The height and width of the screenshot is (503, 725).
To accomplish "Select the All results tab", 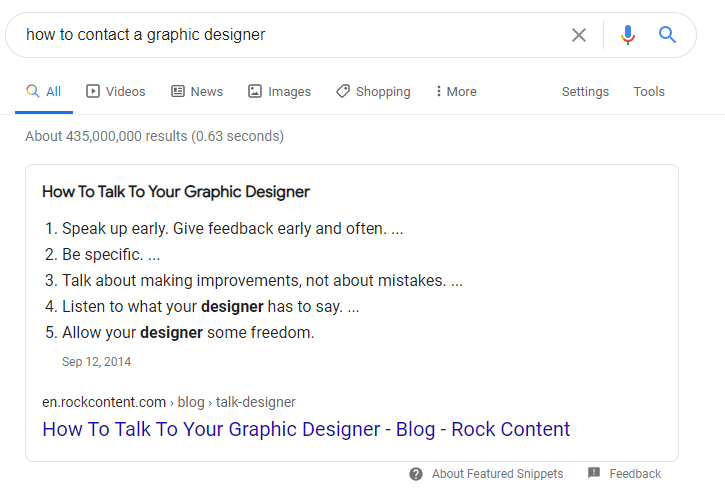I will [x=44, y=91].
